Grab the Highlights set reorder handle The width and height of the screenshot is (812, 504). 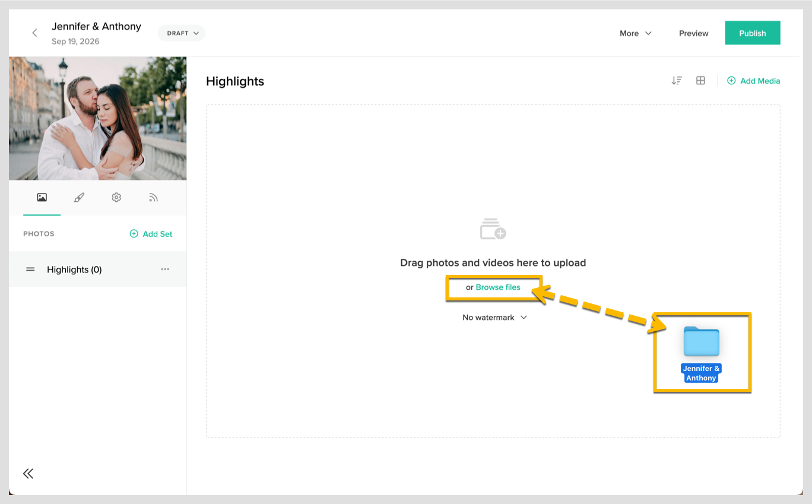(x=30, y=270)
